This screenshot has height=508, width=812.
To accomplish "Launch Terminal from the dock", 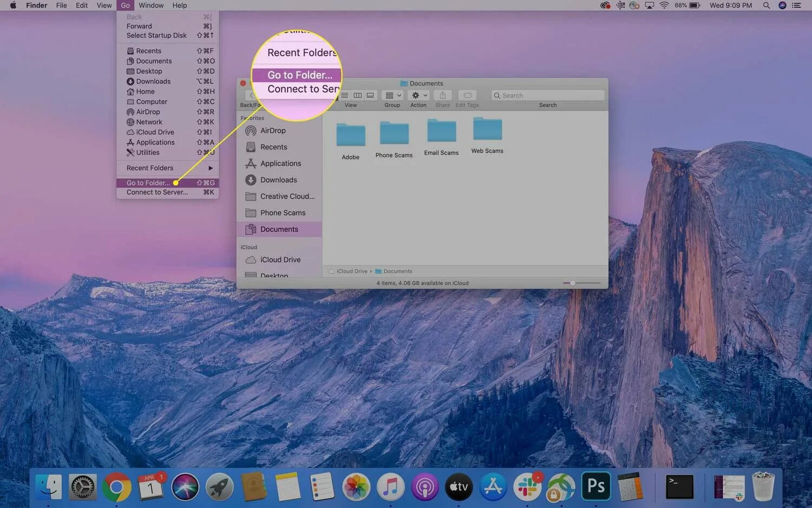I will click(x=679, y=486).
